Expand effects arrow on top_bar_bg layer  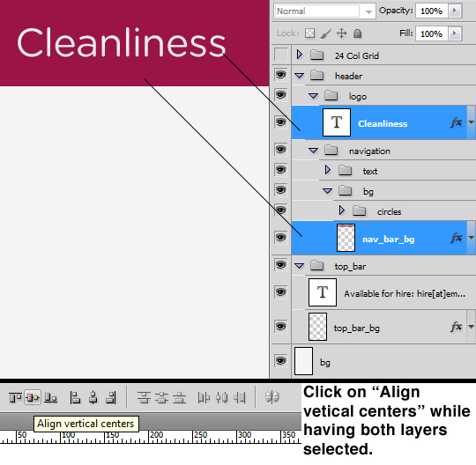(471, 327)
